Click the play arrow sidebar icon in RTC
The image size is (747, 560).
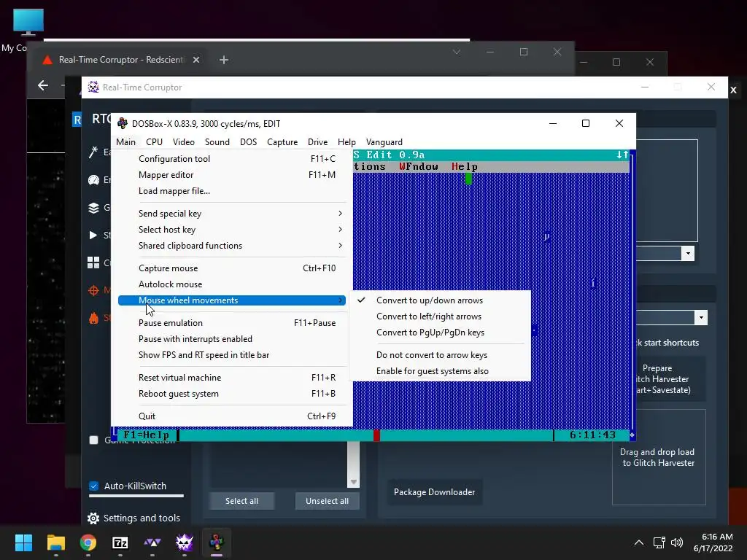93,235
